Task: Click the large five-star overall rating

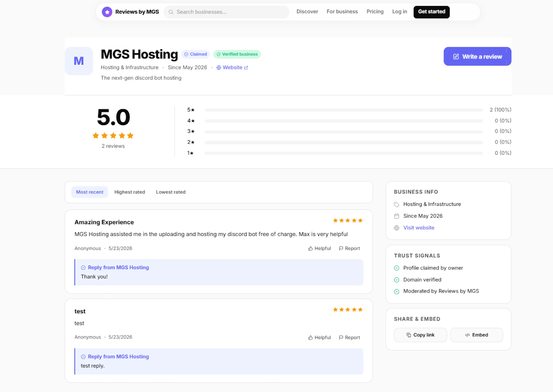Action: [113, 135]
